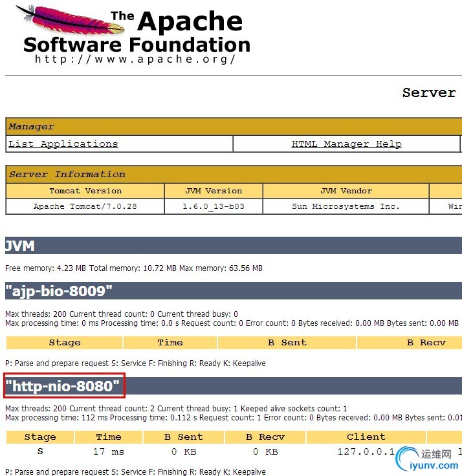Open the HTML Manager Help link
The image size is (462, 476).
tap(347, 144)
